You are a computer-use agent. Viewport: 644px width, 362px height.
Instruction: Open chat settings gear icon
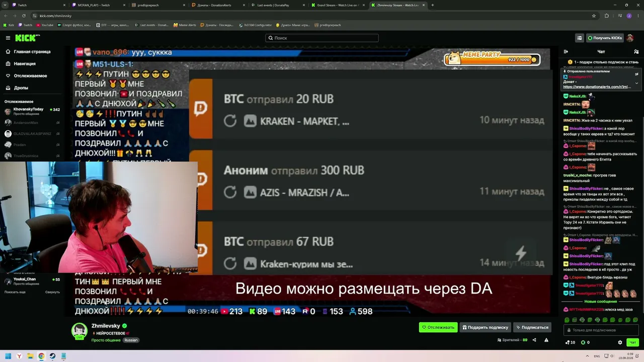pos(620,342)
